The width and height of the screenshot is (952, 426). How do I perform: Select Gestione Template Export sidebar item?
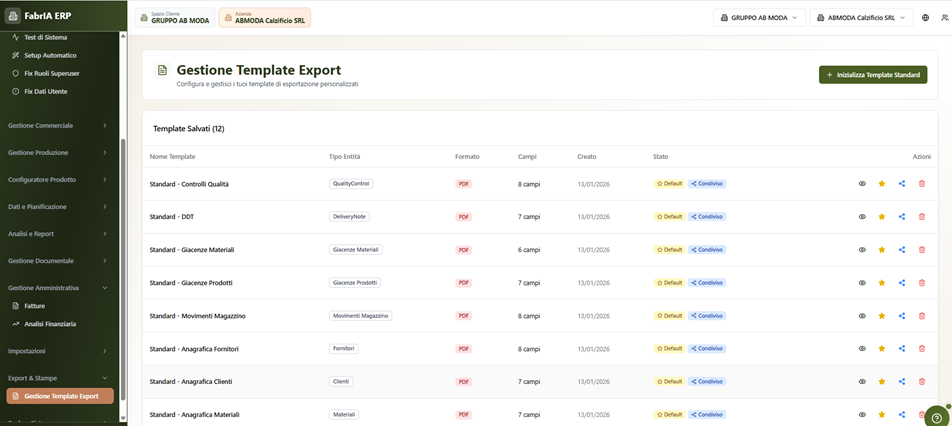(60, 396)
